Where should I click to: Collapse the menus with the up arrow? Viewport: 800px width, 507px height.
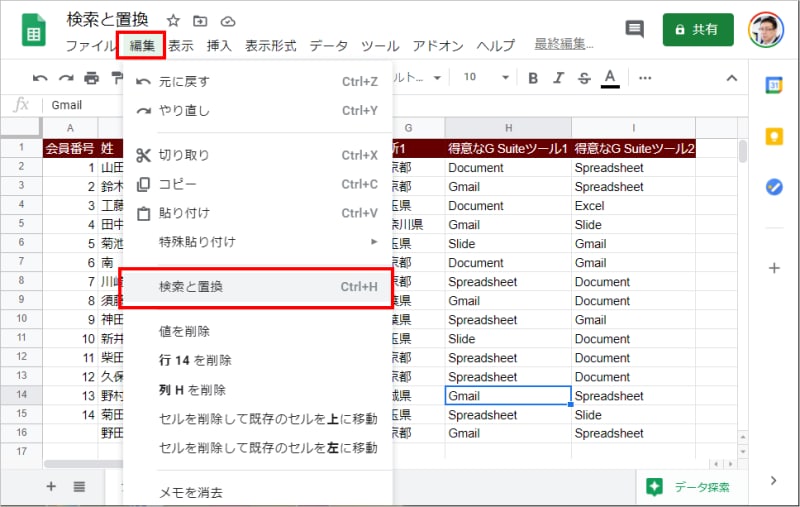coord(732,78)
